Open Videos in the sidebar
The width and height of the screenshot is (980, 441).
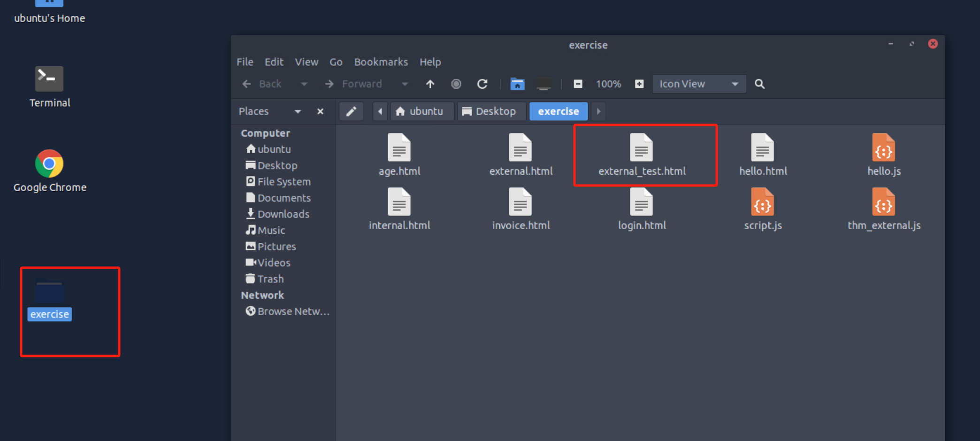point(268,263)
